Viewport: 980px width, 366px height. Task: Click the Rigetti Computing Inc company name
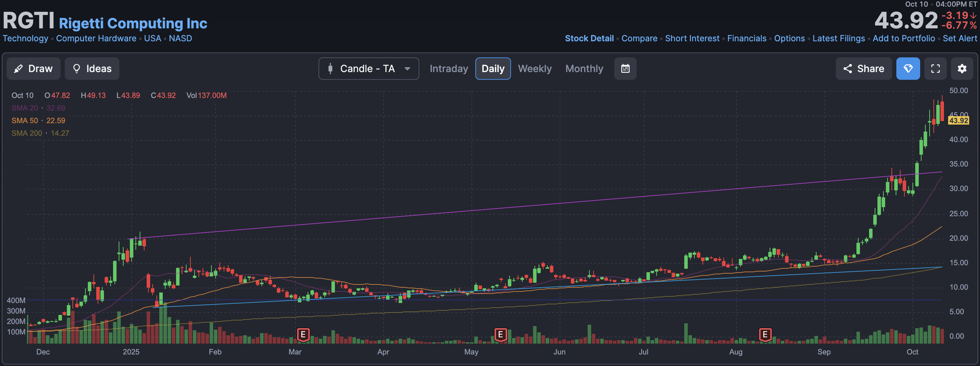(x=133, y=23)
